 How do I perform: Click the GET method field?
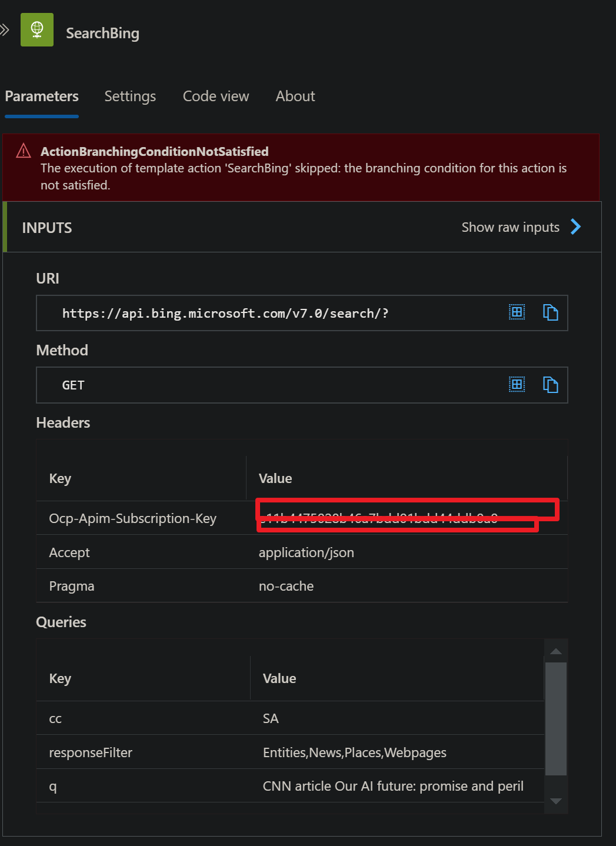(302, 385)
